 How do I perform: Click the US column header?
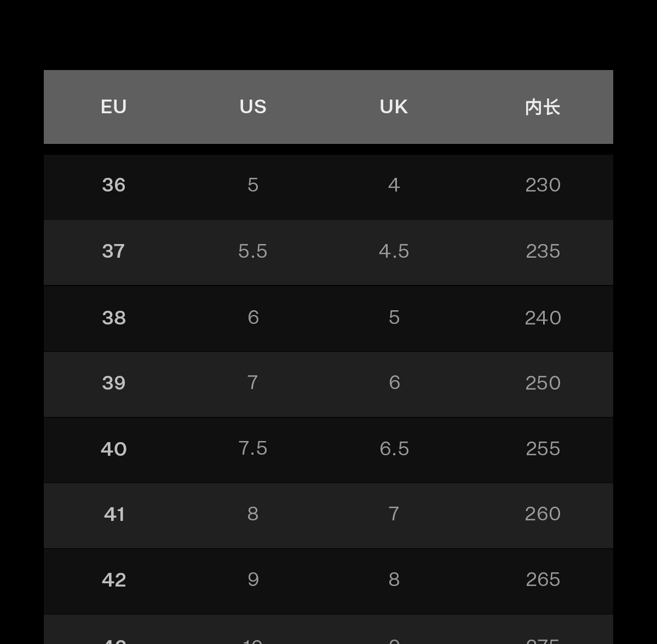click(253, 107)
